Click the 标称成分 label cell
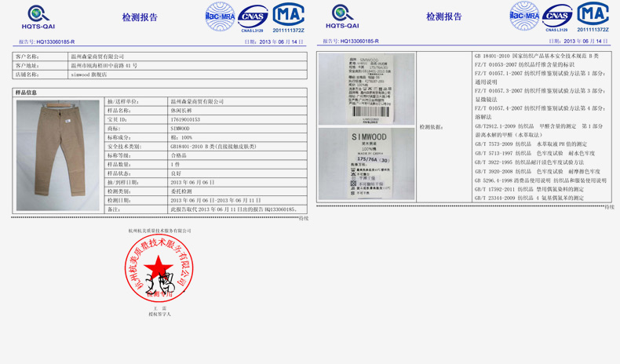 pyautogui.click(x=137, y=137)
